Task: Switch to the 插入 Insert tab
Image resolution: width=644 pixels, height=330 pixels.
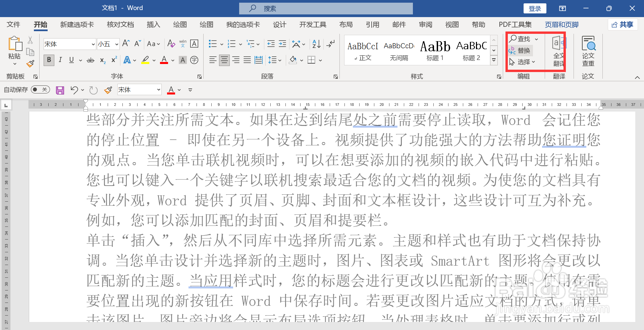Action: tap(153, 24)
